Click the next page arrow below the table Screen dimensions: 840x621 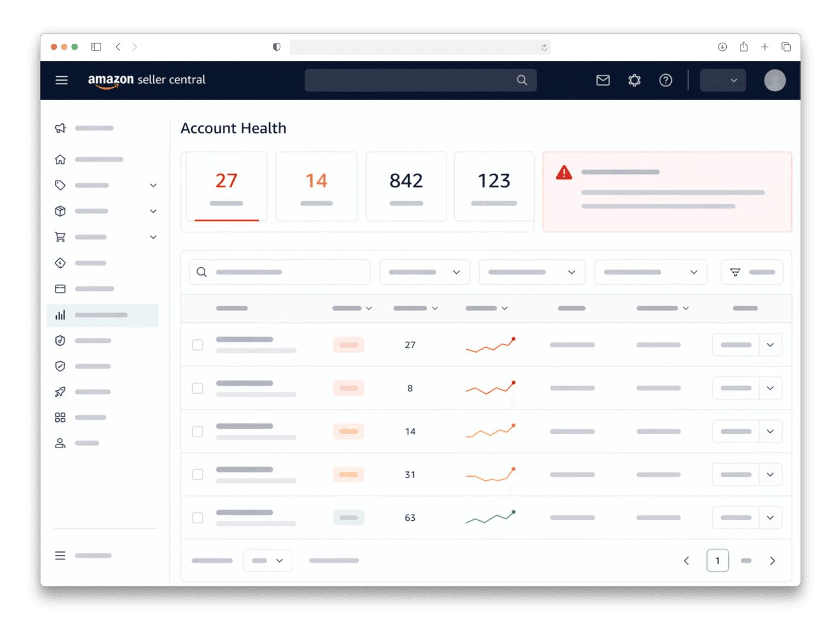click(x=772, y=560)
